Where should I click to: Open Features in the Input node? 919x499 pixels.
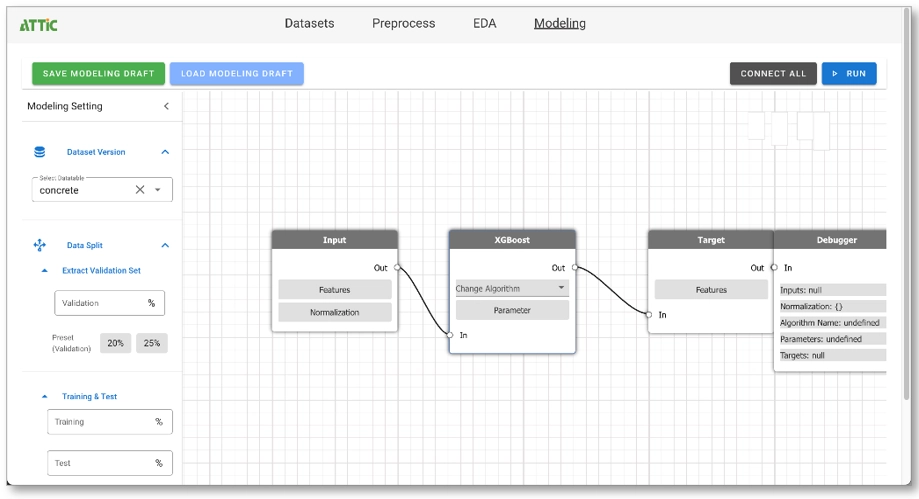coord(335,290)
